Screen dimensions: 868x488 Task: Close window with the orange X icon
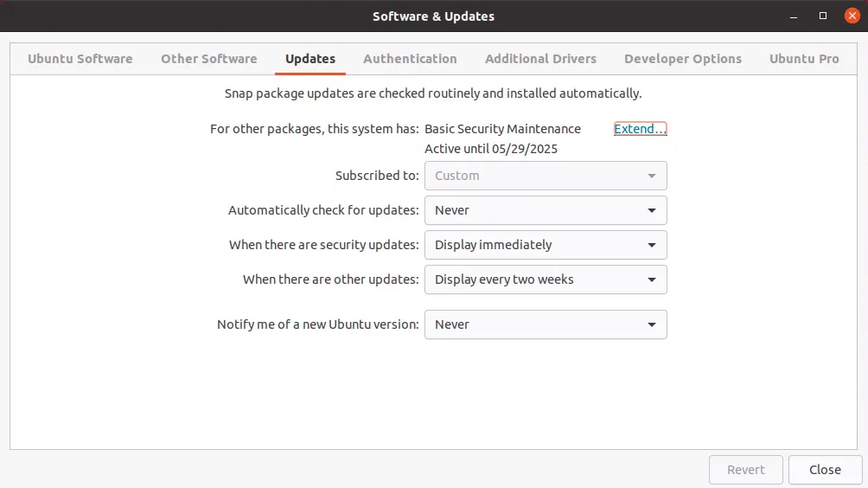pos(852,16)
